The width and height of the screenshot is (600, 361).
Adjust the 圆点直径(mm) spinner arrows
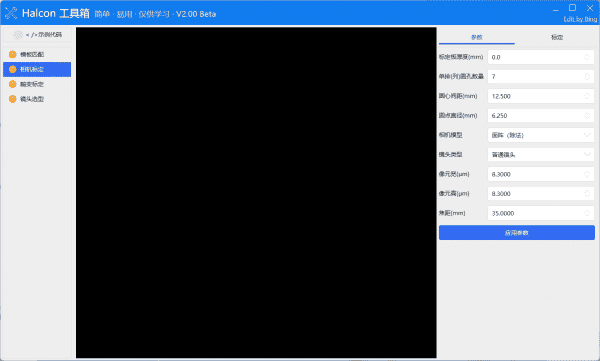tap(587, 116)
